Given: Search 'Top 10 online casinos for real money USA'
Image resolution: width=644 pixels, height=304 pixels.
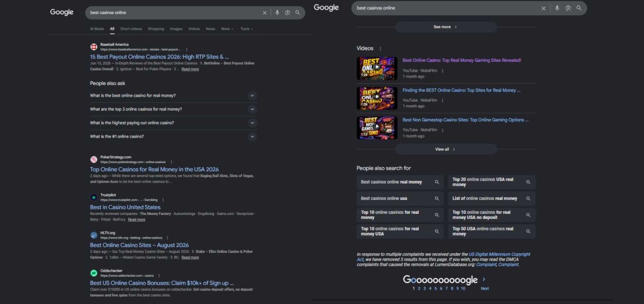Looking at the screenshot, I should (x=400, y=232).
